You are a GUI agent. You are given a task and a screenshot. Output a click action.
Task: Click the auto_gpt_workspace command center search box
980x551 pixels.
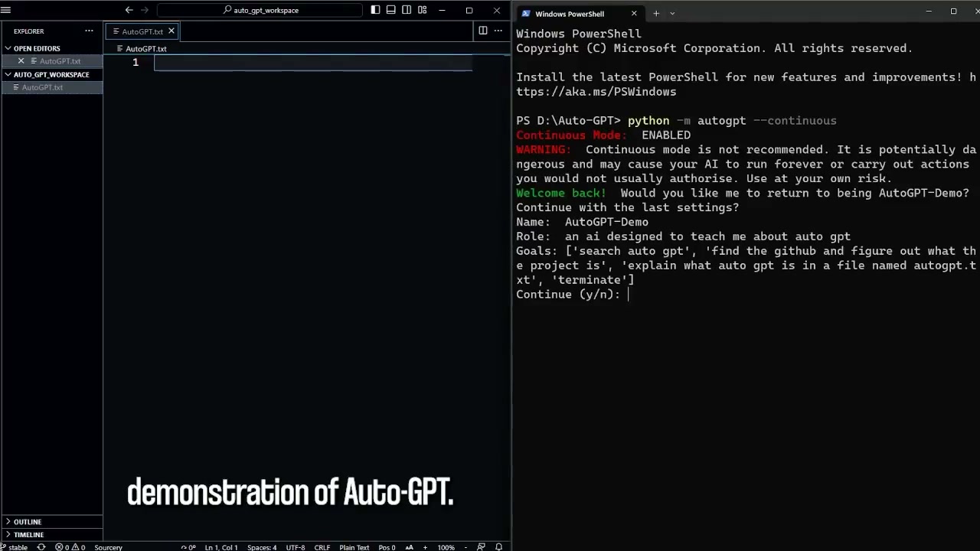[260, 10]
